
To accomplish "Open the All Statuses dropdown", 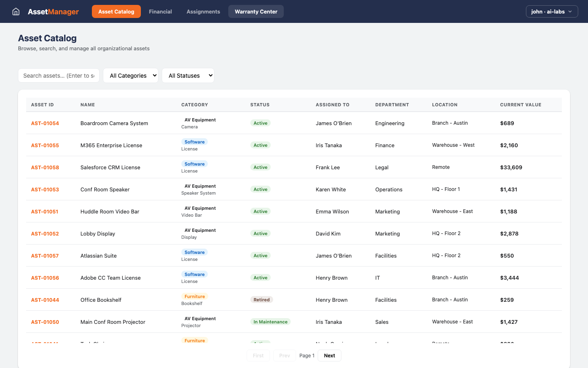I will pos(188,75).
